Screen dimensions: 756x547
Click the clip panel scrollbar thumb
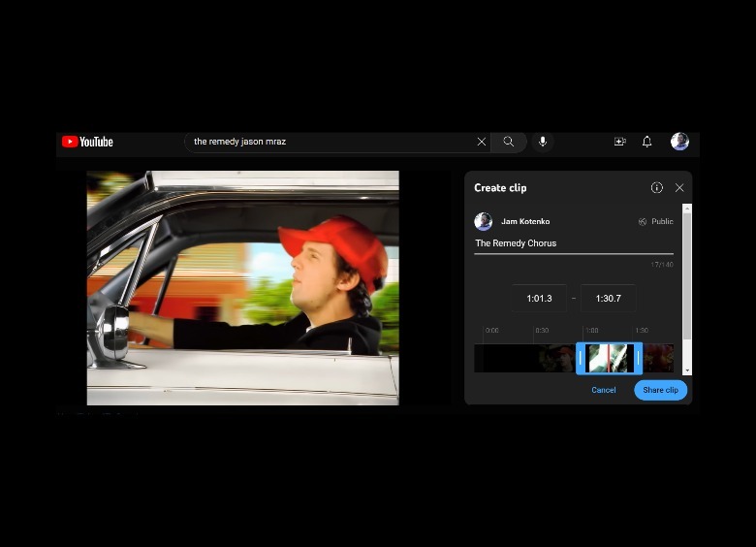point(687,275)
